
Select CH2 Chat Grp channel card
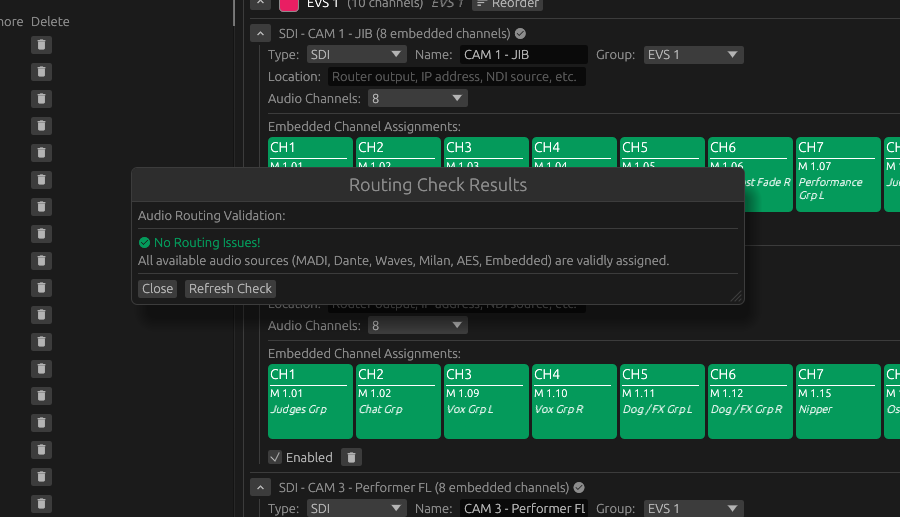398,402
